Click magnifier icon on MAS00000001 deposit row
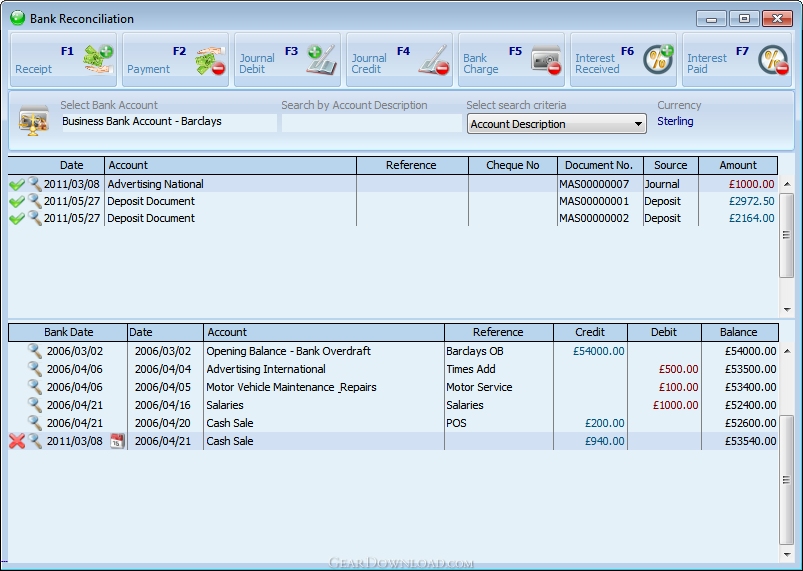 [34, 201]
